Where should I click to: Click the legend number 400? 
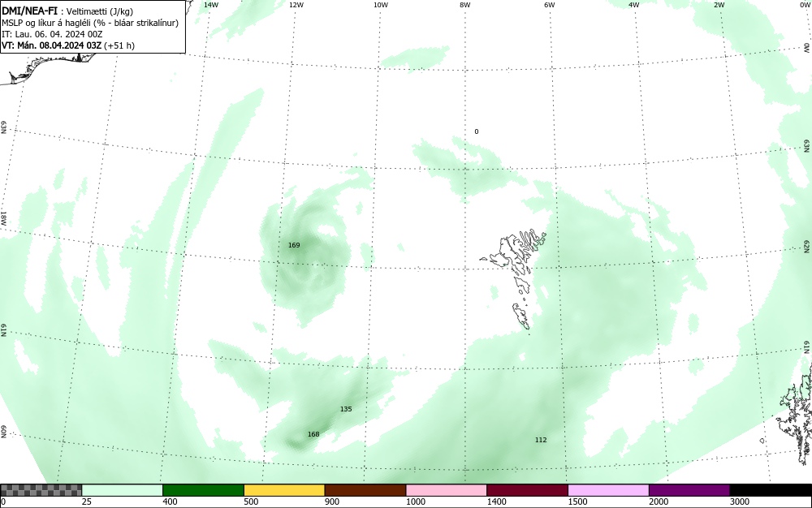[170, 502]
